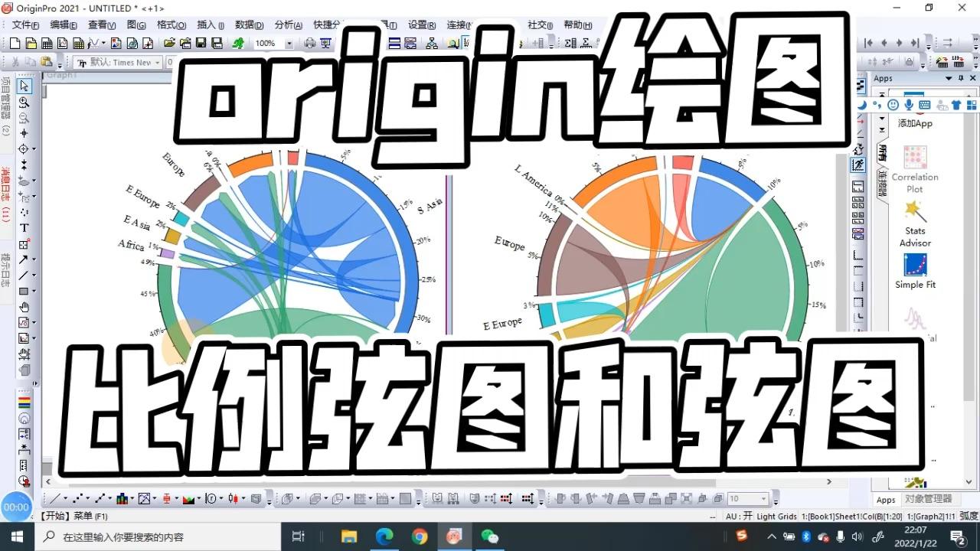Expand the Rectangle tool options arrow

[34, 292]
